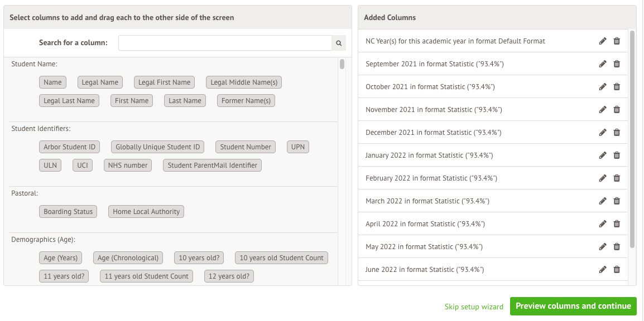Edit the January 2022 column
The image size is (644, 321).
(603, 155)
